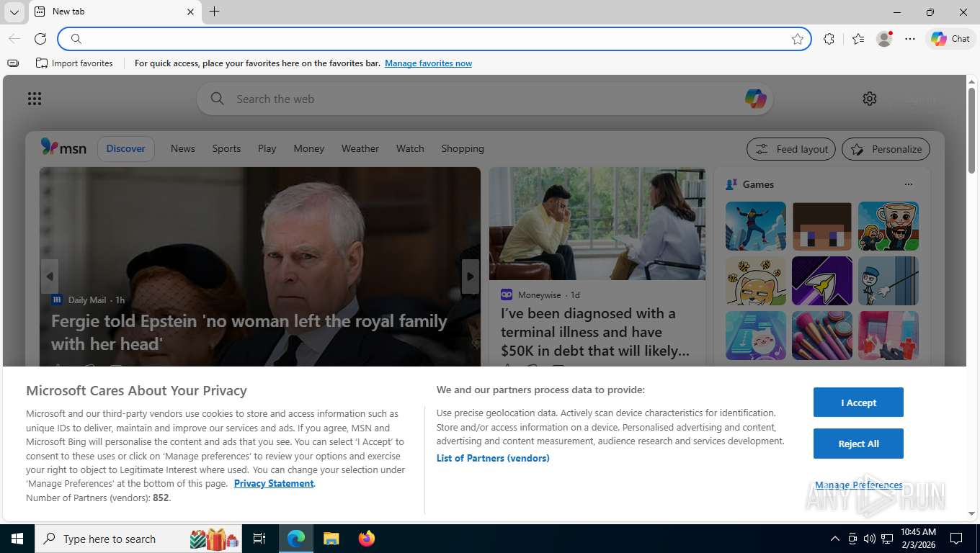Open the Money tab
The height and width of the screenshot is (553, 980).
coord(309,148)
